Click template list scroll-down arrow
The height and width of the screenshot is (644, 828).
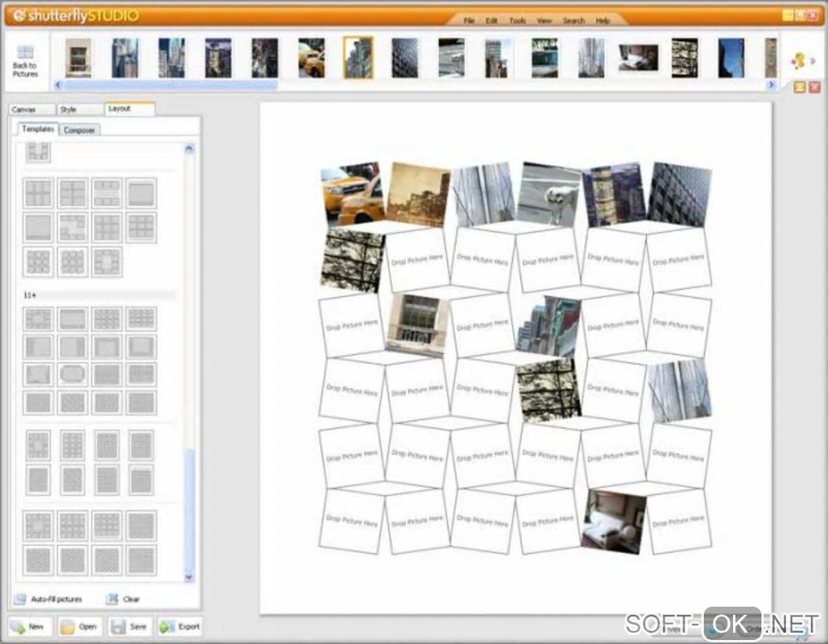(189, 577)
